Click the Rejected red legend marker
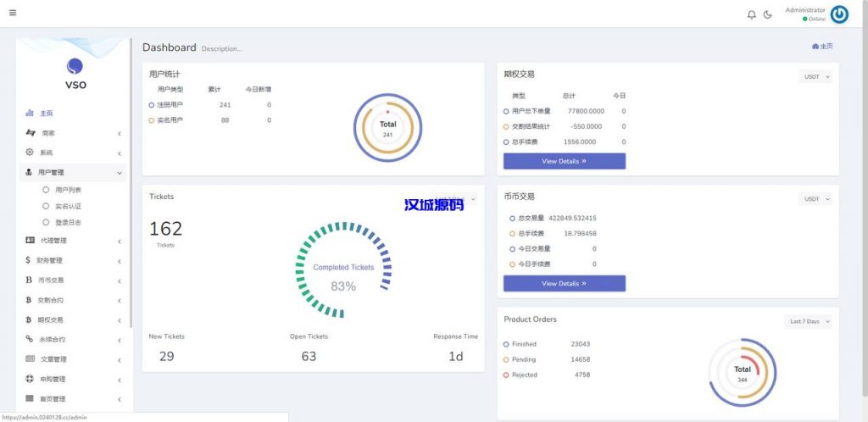 pos(506,375)
